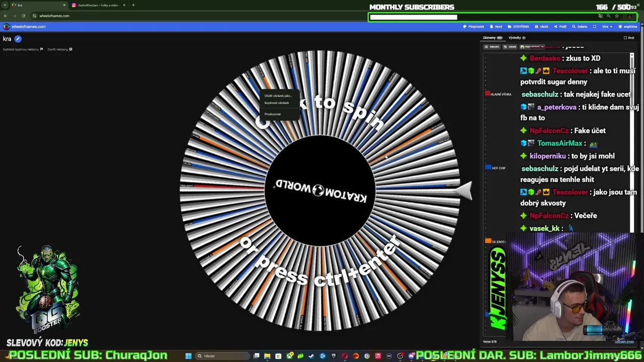Open OBS Studio from the taskbar
The width and height of the screenshot is (644, 362).
pyautogui.click(x=400, y=356)
